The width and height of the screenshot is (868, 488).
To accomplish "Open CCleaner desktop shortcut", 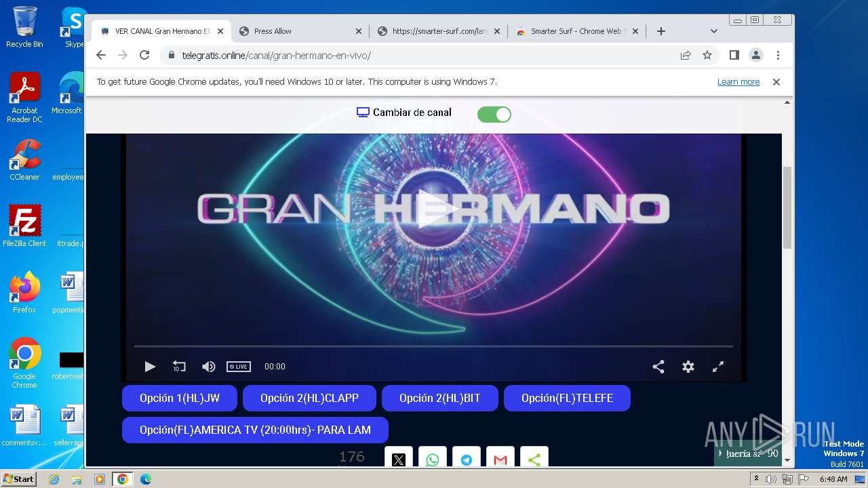I will 24,160.
